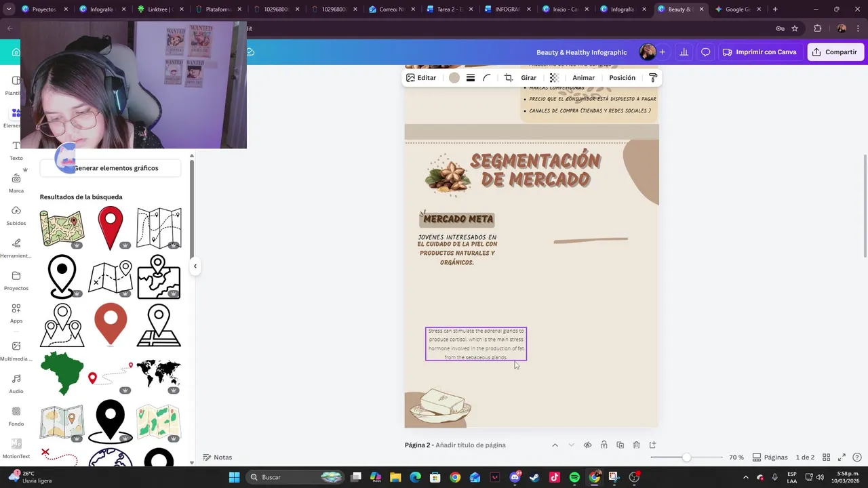Open Spotify from the taskbar
Viewport: 868px width, 488px height.
(574, 477)
